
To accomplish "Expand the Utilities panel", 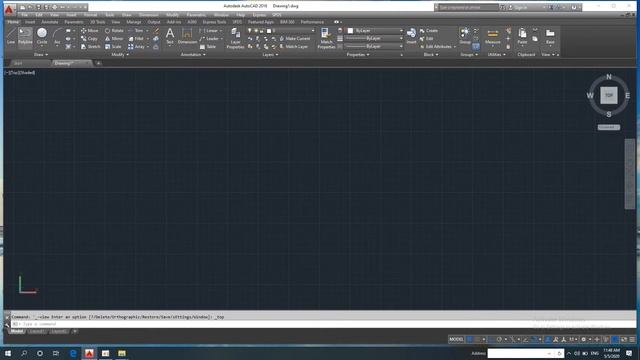I will [496, 54].
